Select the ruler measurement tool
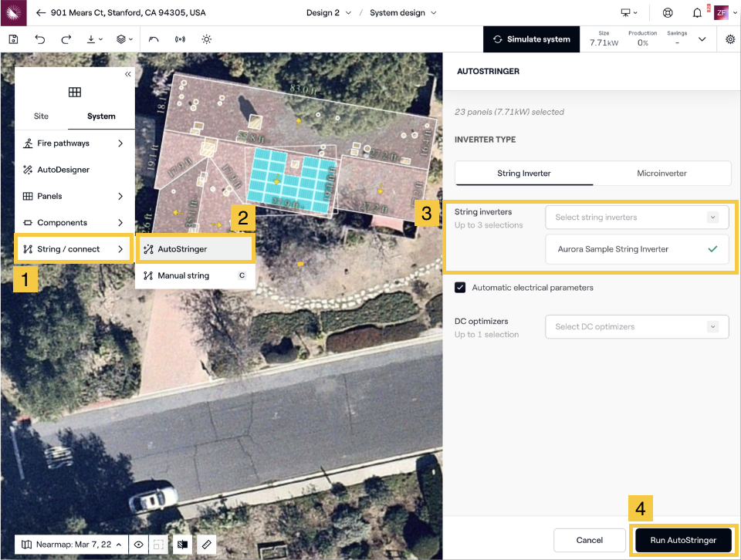Viewport: 741px width, 560px height. pyautogui.click(x=206, y=545)
